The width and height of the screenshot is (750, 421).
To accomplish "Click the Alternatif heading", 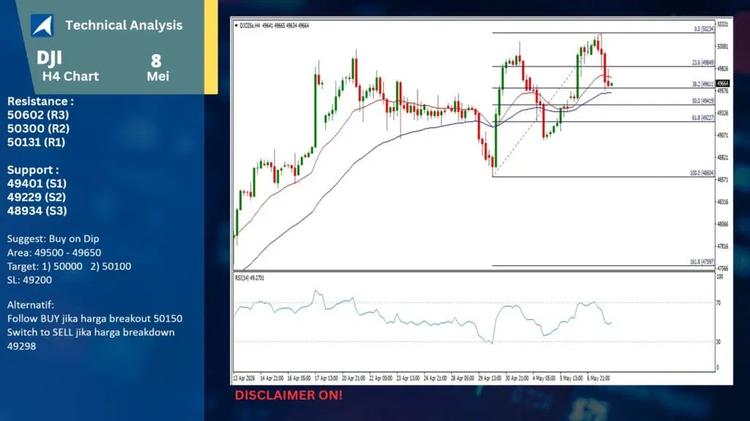I will tap(31, 305).
